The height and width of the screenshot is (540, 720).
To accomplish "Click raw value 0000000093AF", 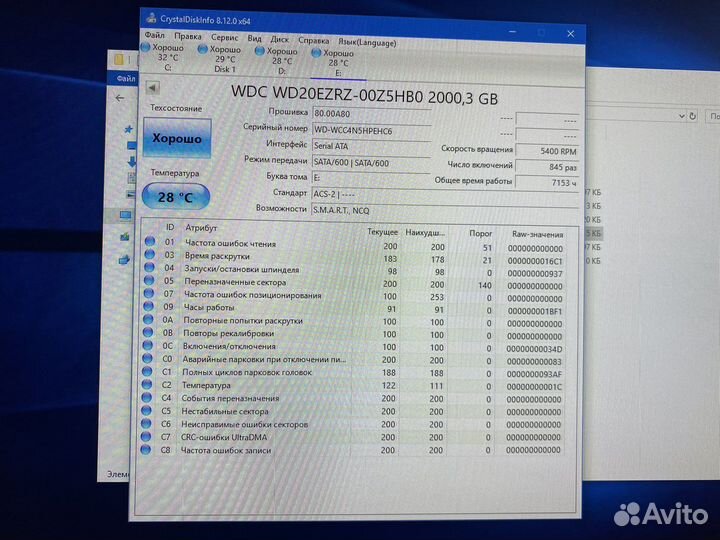I will coord(534,374).
